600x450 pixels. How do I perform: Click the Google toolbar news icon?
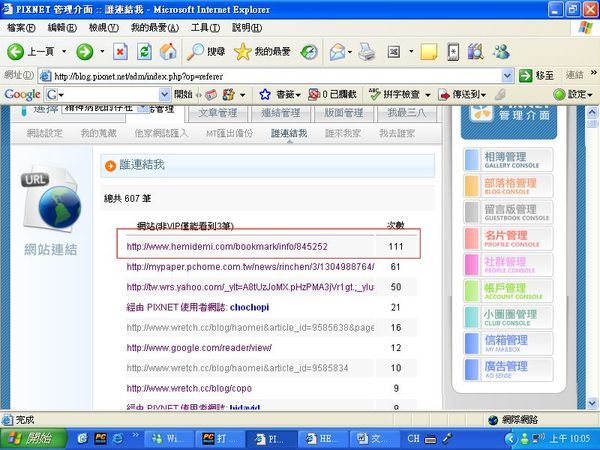click(x=211, y=95)
